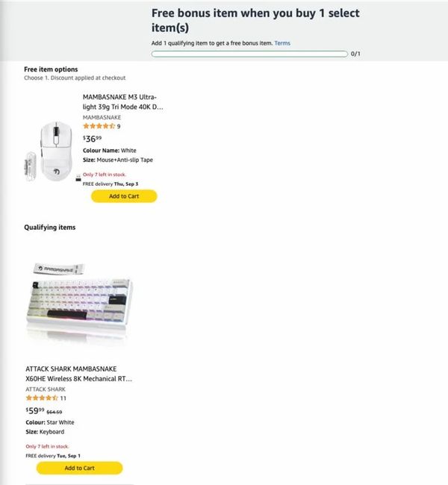Screen dimensions: 448x485
Task: Add the MAMBASNAKE M3 mouse to cart
Action: [124, 196]
